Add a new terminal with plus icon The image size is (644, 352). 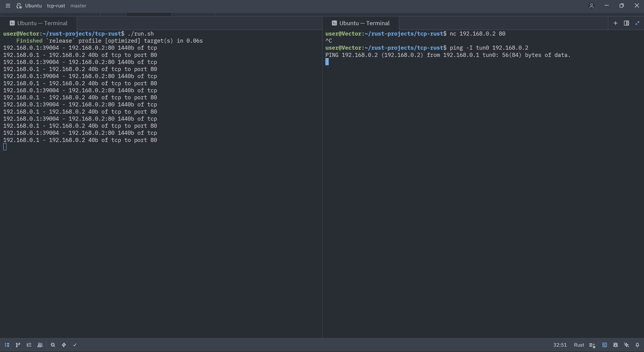616,23
